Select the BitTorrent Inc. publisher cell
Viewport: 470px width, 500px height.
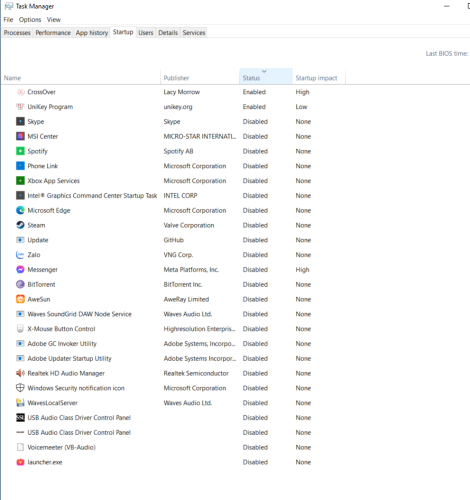click(x=183, y=284)
